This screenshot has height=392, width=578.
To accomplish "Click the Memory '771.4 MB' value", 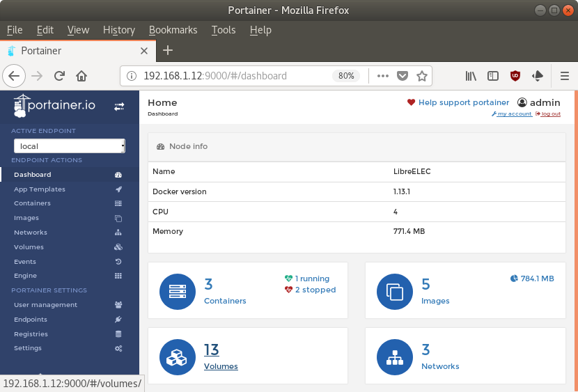I will click(409, 231).
